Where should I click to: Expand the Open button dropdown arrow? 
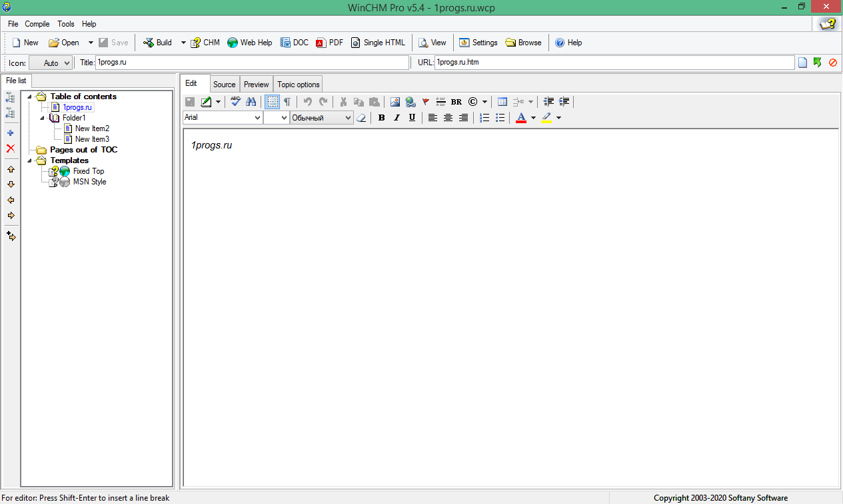click(x=91, y=43)
